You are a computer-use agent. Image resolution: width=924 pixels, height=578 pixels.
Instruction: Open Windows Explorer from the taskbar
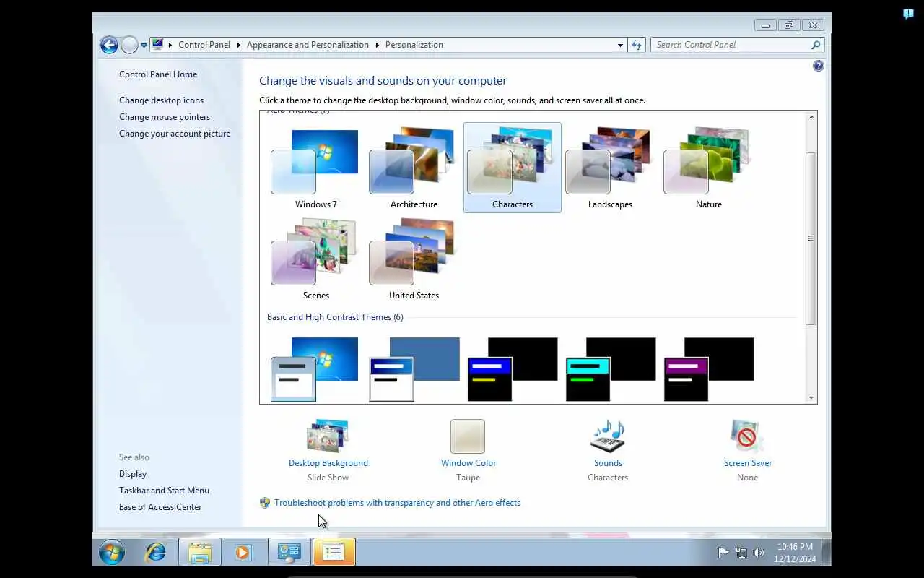200,553
